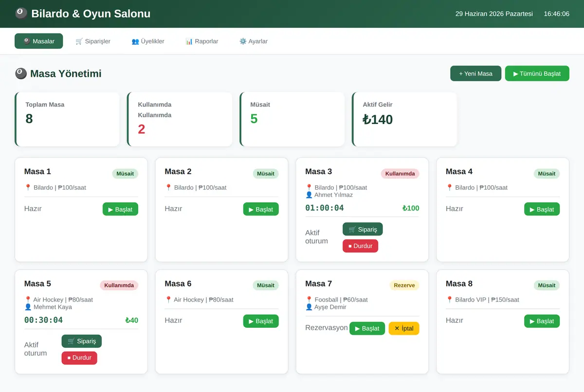Click the person icon beside Mehmet Kaya
Screen dimensions: 584x392
(x=28, y=307)
